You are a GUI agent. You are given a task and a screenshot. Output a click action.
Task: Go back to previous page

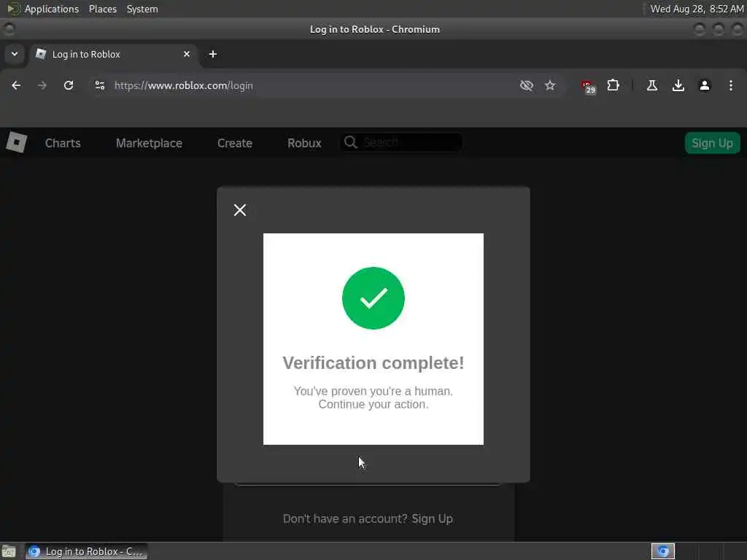(x=16, y=86)
